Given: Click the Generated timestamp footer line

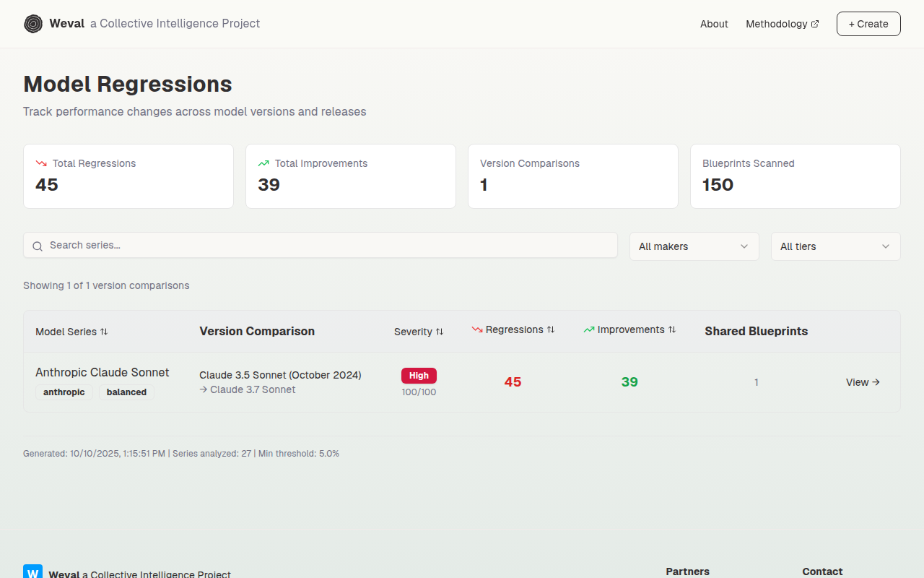Looking at the screenshot, I should click(x=181, y=454).
